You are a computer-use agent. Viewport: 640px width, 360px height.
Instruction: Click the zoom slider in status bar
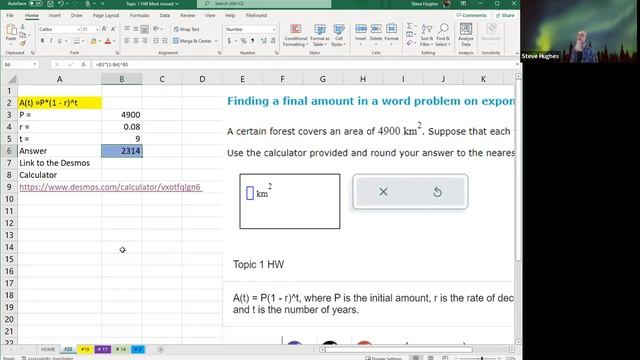tap(482, 358)
